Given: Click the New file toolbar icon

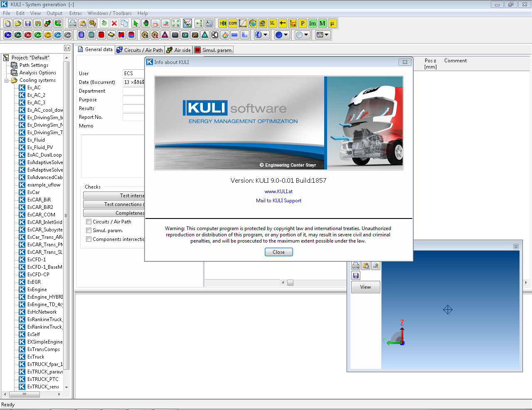Looking at the screenshot, I should 8,23.
